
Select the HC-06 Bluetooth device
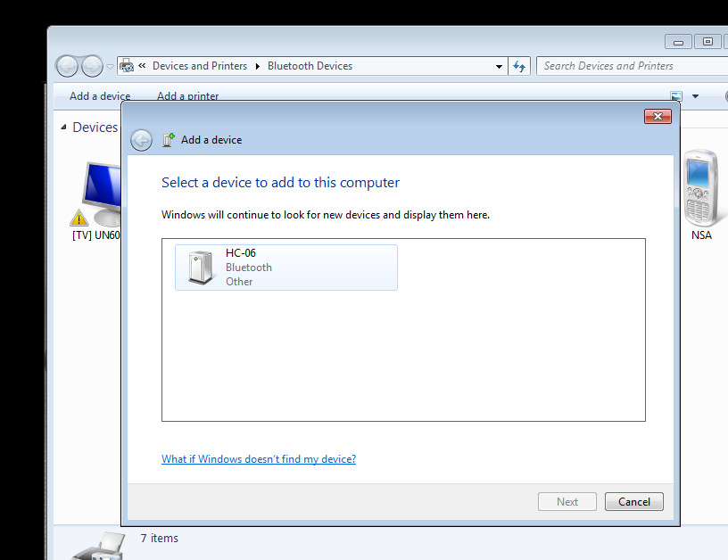pos(286,268)
